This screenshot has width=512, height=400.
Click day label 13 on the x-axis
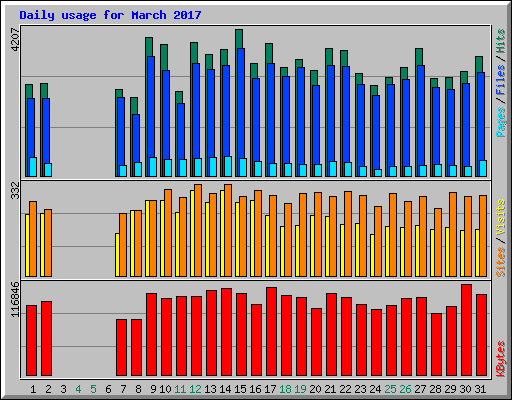pyautogui.click(x=210, y=389)
